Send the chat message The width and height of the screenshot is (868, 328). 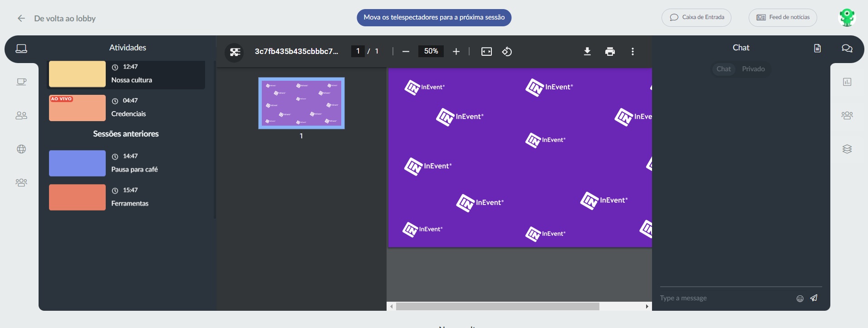tap(814, 298)
